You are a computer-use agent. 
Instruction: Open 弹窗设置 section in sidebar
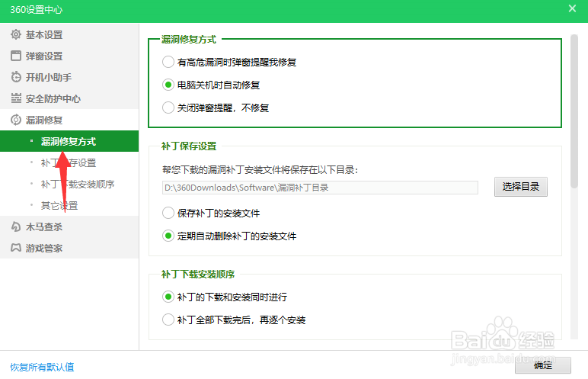point(69,56)
